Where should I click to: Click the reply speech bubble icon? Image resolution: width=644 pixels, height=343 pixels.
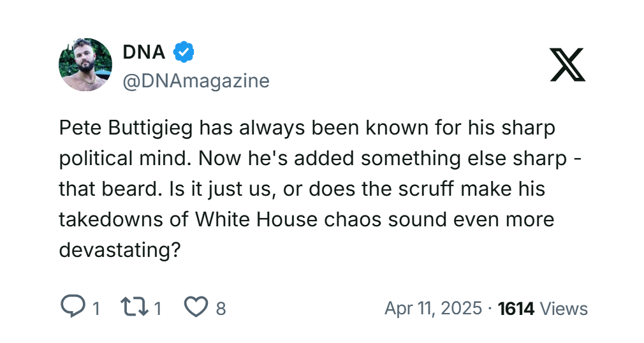click(72, 307)
